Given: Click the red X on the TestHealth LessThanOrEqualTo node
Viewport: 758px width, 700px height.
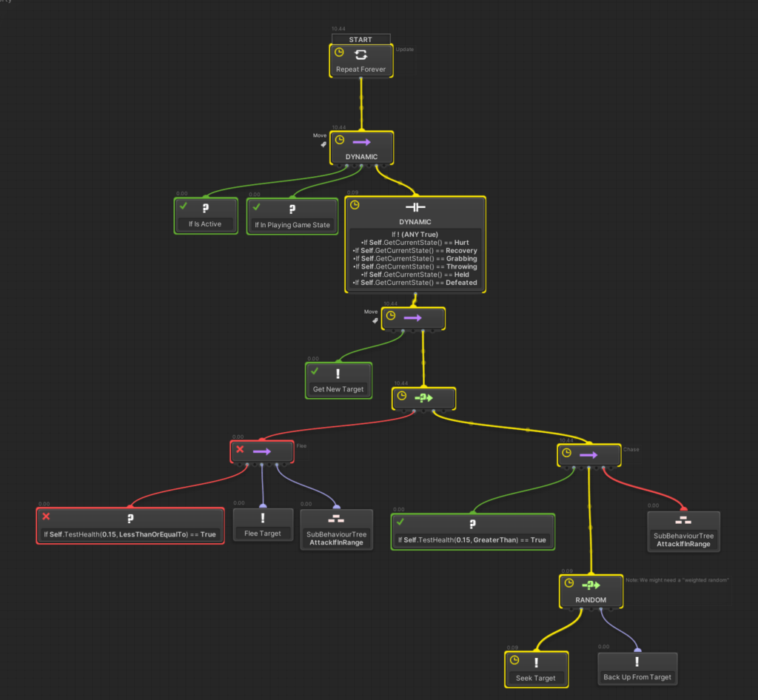Looking at the screenshot, I should pos(46,516).
